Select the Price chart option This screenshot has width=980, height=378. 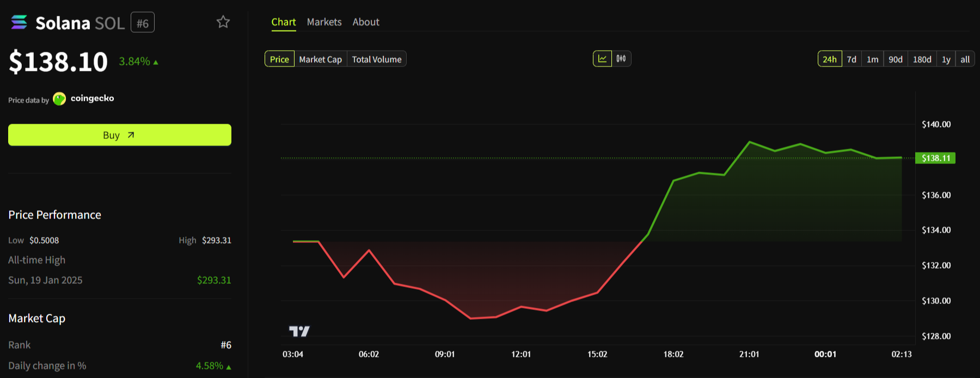(279, 59)
